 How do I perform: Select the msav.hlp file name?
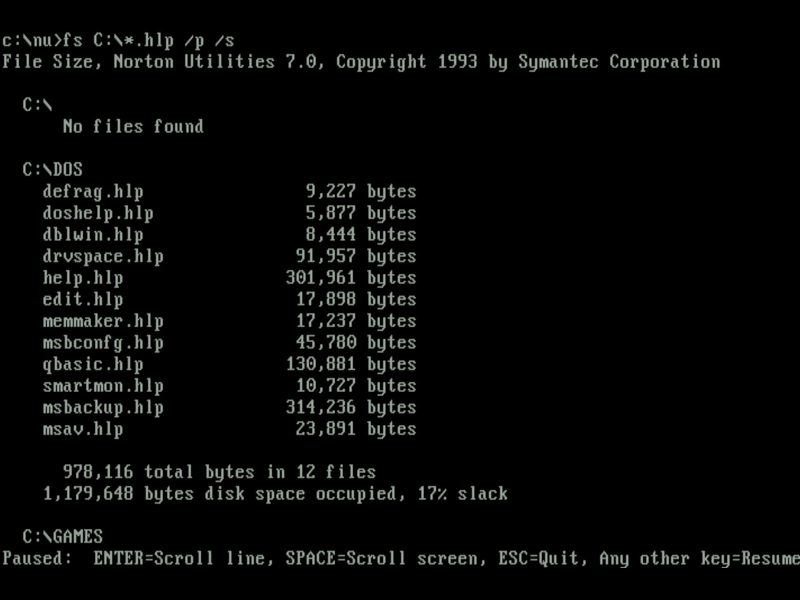(83, 429)
